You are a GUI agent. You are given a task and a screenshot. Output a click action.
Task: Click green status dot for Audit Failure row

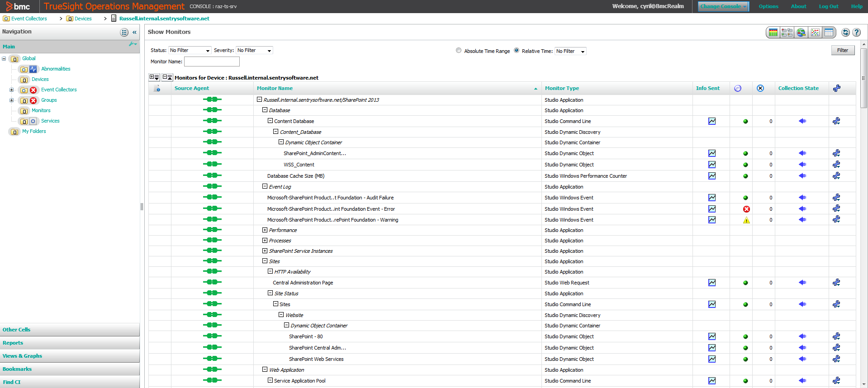tap(745, 198)
